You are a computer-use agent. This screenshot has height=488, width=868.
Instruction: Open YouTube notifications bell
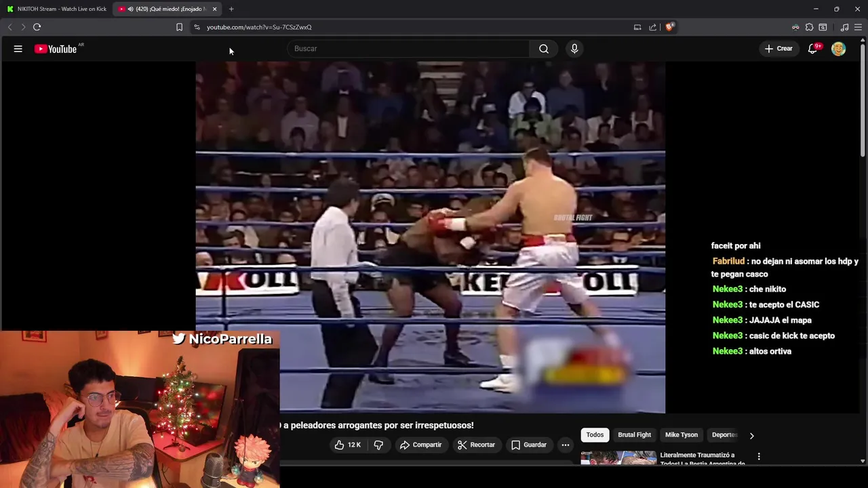tap(812, 49)
